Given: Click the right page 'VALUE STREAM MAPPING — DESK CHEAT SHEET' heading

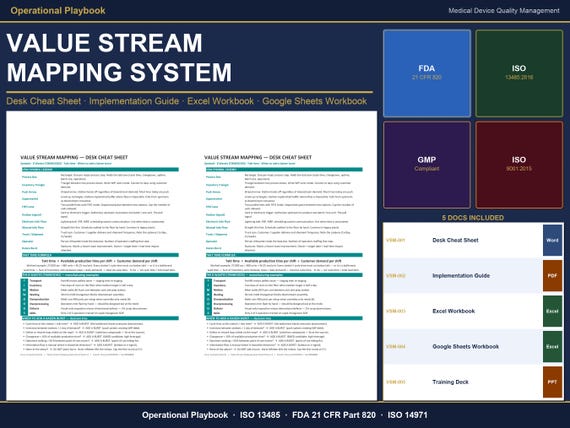Looking at the screenshot, I should pos(258,157).
